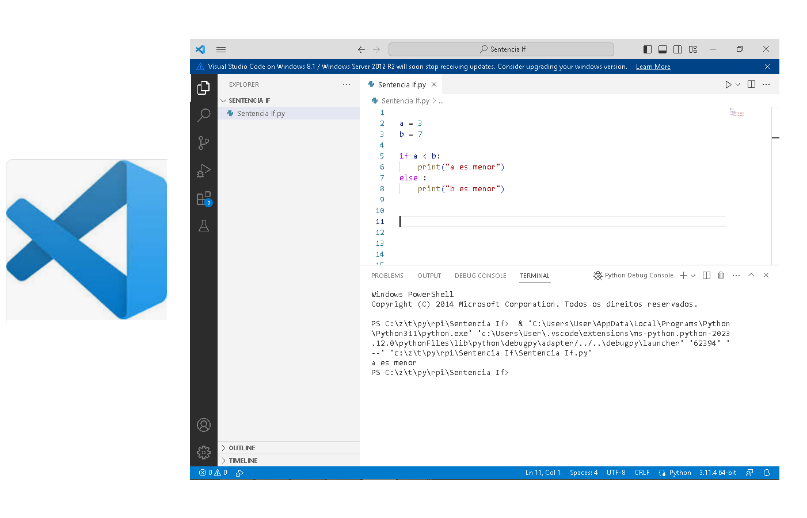The image size is (807, 518).
Task: Toggle the bottom panel layout icon
Action: 662,49
